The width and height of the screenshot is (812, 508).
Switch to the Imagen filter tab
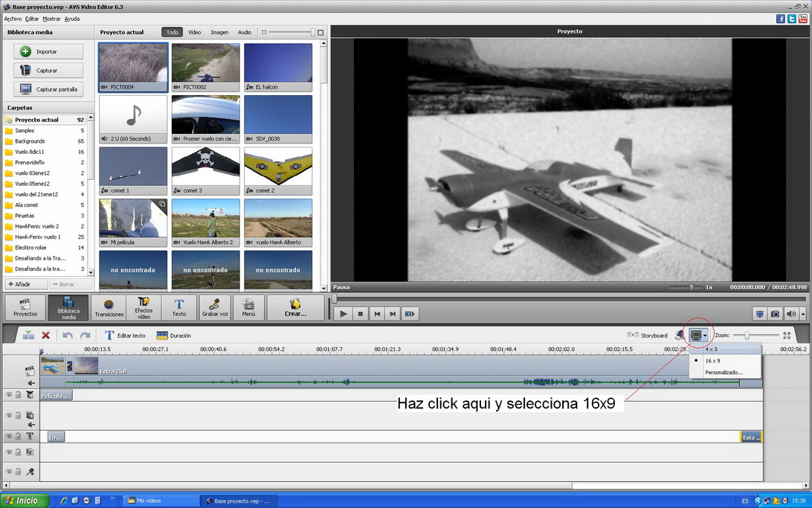click(x=219, y=33)
